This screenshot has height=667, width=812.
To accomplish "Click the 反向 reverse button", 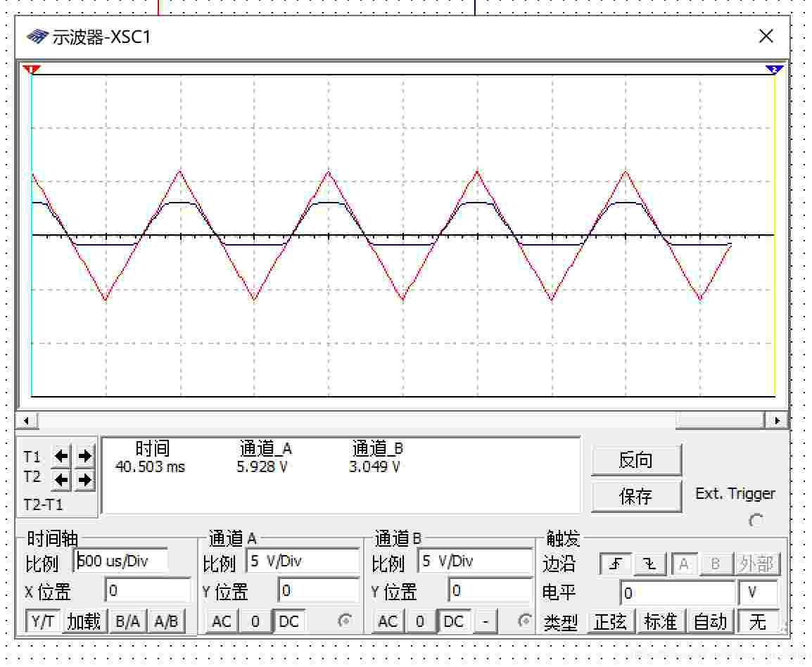I will 637,460.
